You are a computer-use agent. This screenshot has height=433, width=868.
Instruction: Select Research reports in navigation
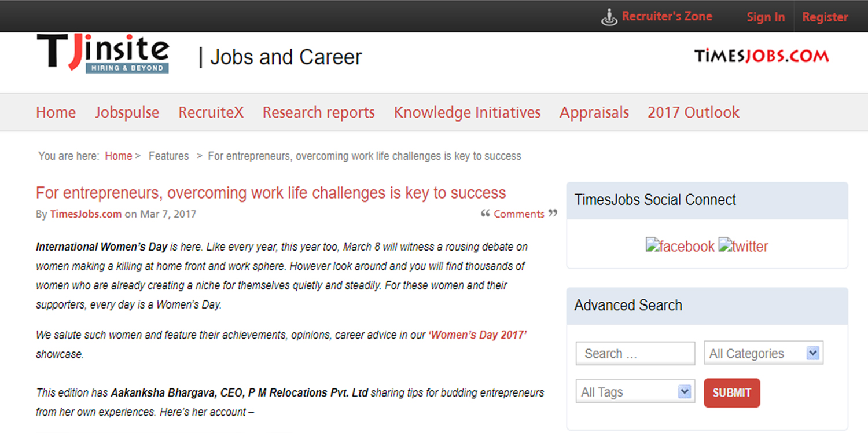[318, 112]
